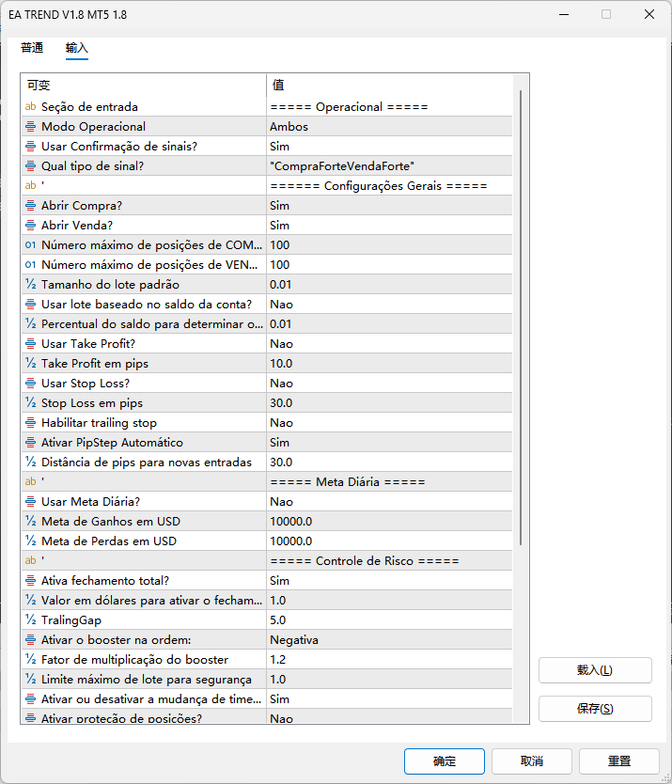Open the Usar Confirmação de sinais? value dropdown
The width and height of the screenshot is (672, 784).
389,147
